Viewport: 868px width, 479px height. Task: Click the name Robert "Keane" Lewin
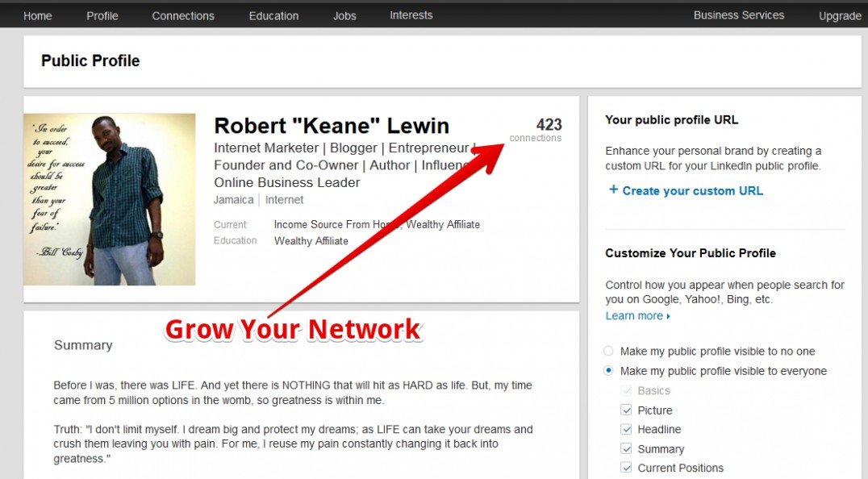coord(331,126)
